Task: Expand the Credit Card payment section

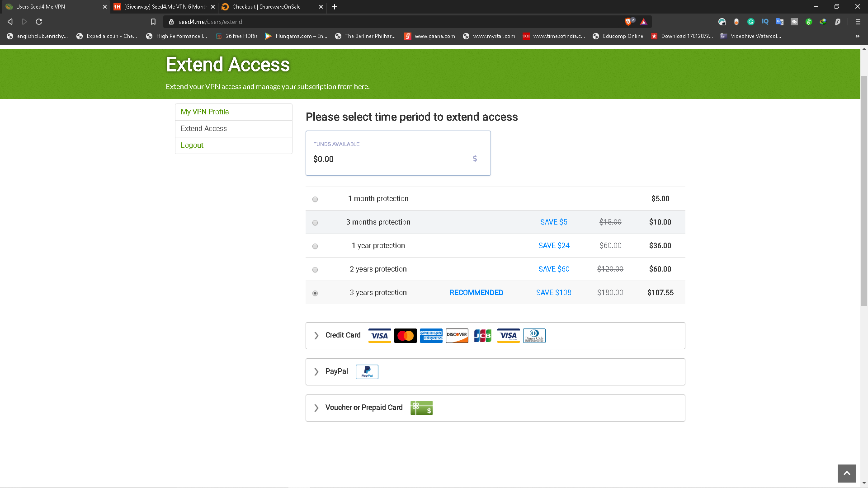Action: pyautogui.click(x=343, y=335)
